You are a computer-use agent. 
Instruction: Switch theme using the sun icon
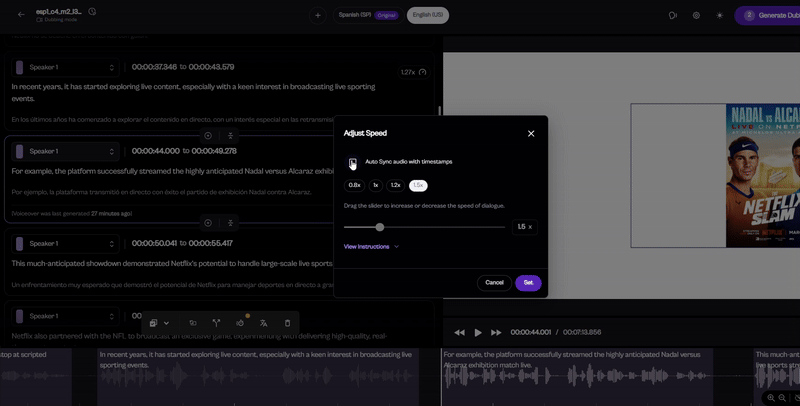point(719,15)
